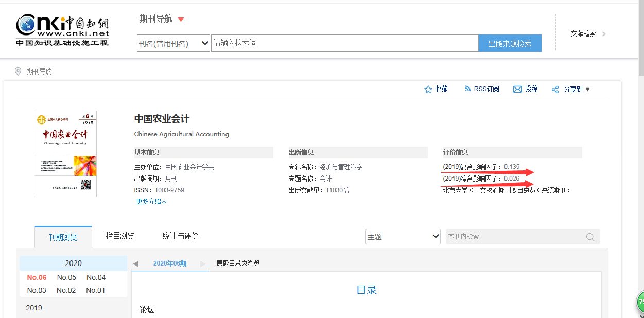The image size is (644, 318).
Task: Select issue No.06 of 2020
Action: (x=37, y=277)
